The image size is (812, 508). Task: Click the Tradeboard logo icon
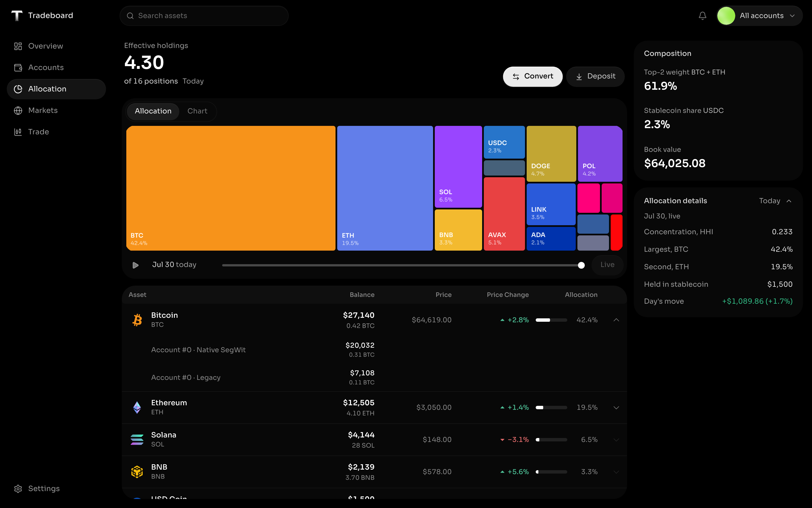point(17,16)
